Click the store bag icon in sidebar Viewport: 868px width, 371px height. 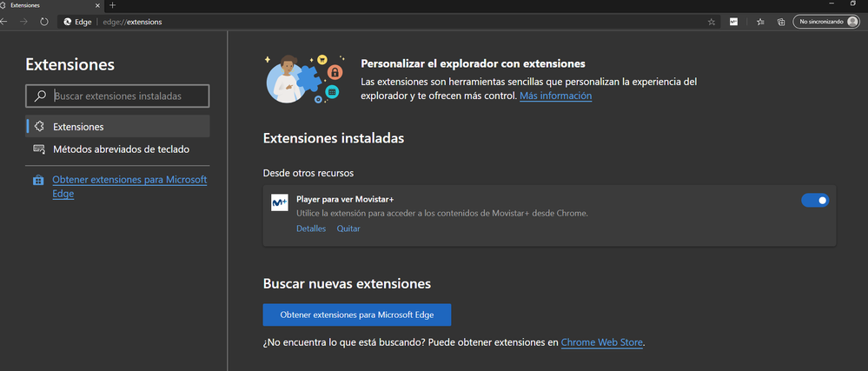tap(38, 181)
